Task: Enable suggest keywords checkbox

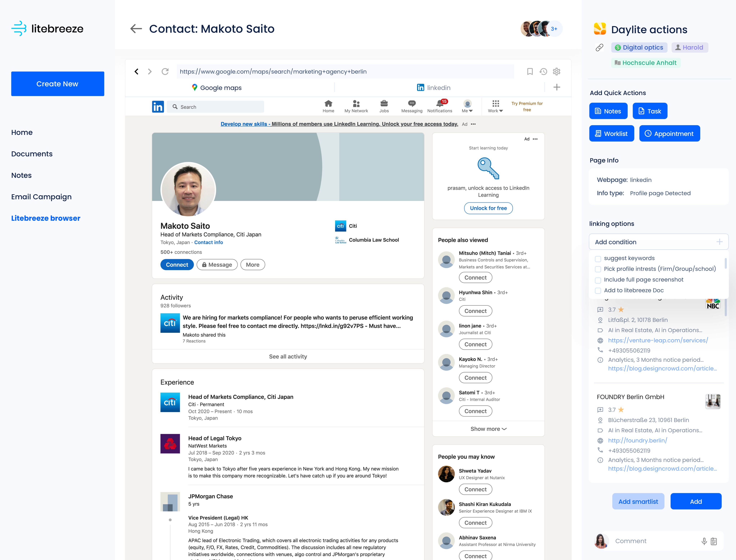Action: pos(598,259)
